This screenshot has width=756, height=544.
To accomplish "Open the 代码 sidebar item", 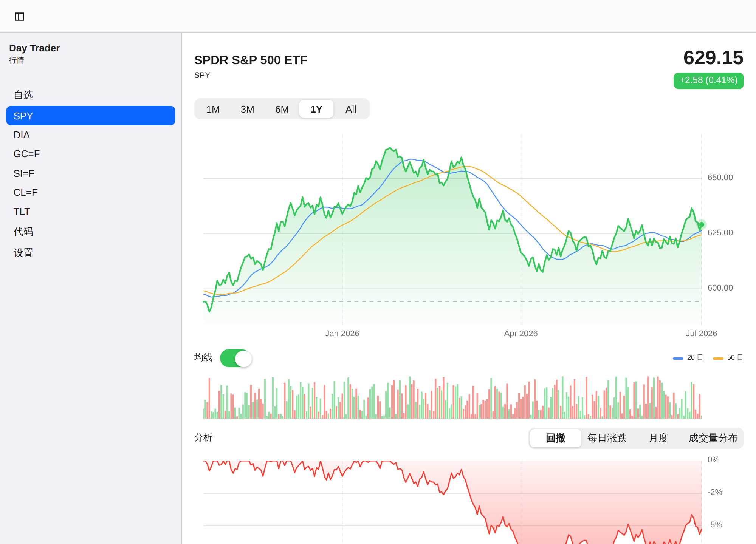I will [x=91, y=232].
